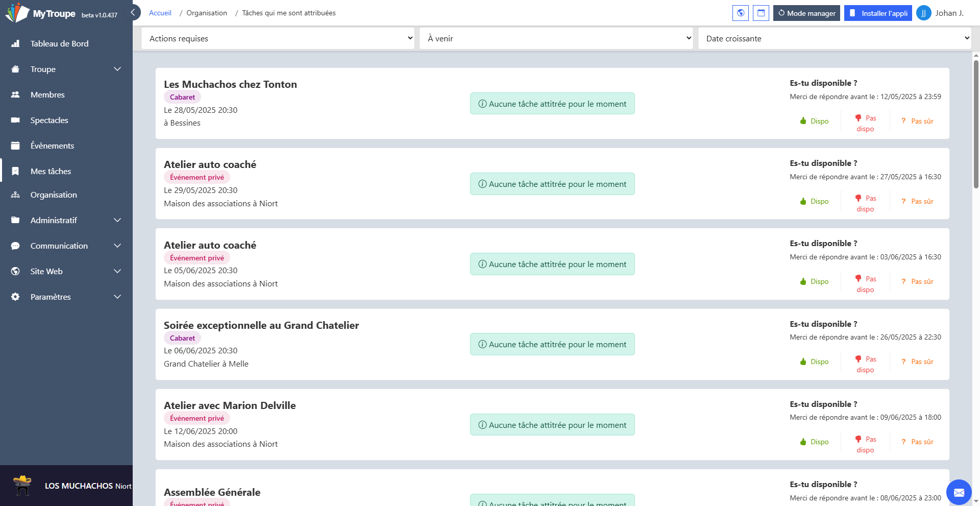Click the MyTroupe logo icon
Screen dimensions: 980x506
pyautogui.click(x=17, y=13)
